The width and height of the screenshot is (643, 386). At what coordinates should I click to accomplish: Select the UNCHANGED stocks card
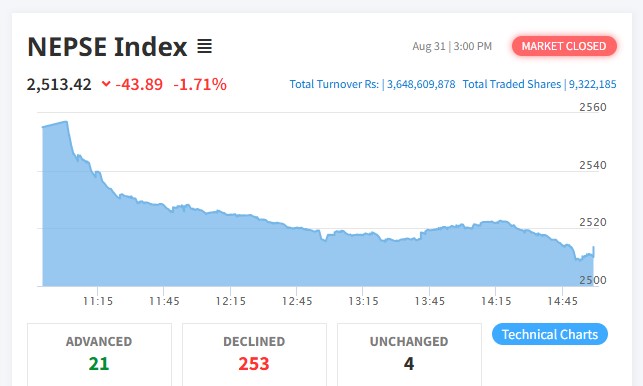tap(409, 354)
